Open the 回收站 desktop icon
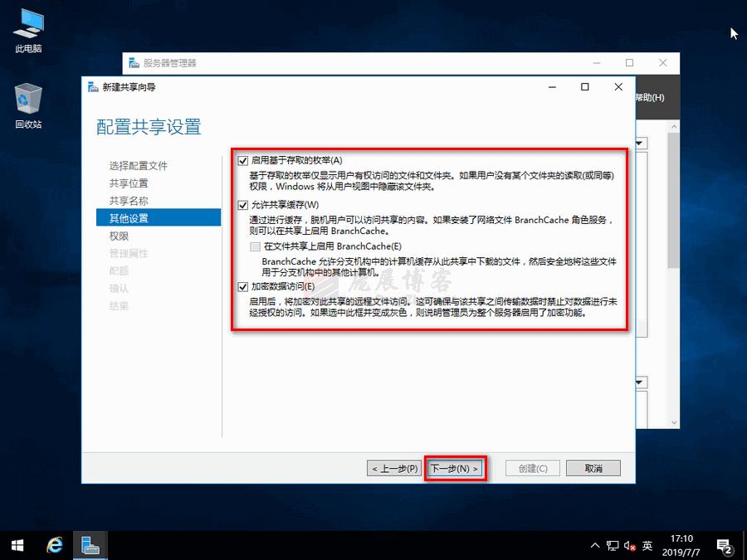The height and width of the screenshot is (560, 747). tap(27, 100)
